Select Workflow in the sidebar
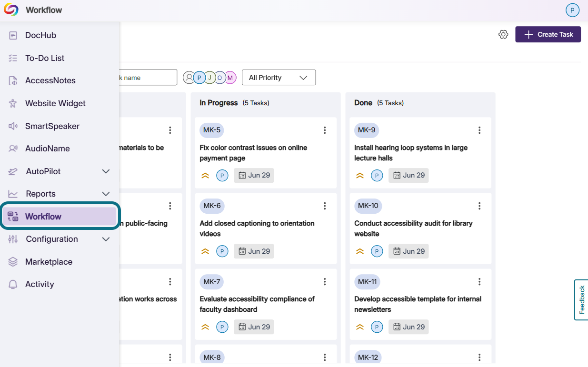The height and width of the screenshot is (367, 588). [x=60, y=217]
